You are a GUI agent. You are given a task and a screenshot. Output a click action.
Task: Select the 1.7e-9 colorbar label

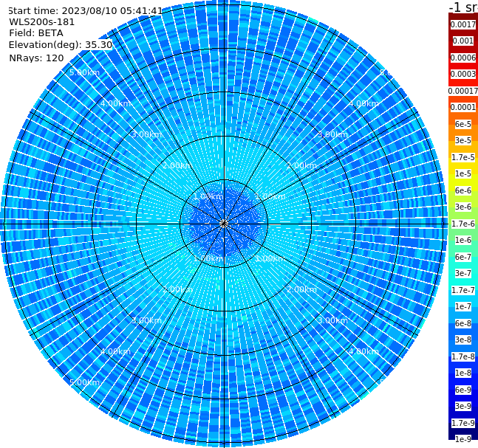463,423
